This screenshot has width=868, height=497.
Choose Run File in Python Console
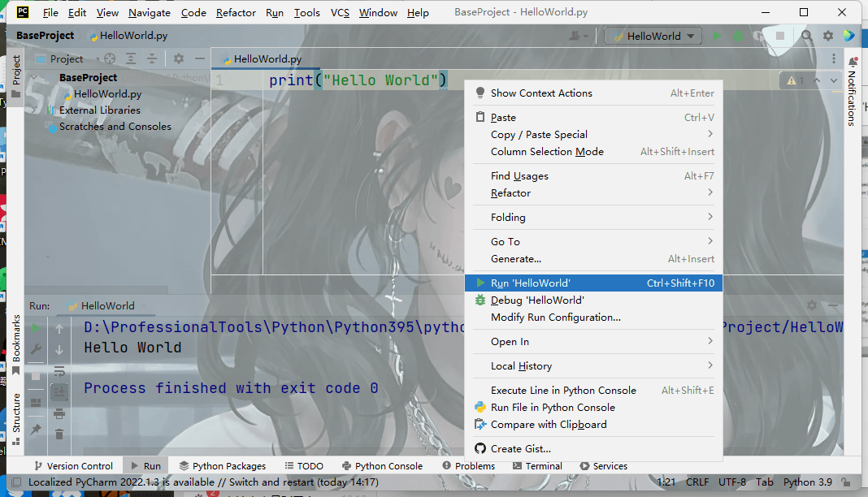coord(593,408)
